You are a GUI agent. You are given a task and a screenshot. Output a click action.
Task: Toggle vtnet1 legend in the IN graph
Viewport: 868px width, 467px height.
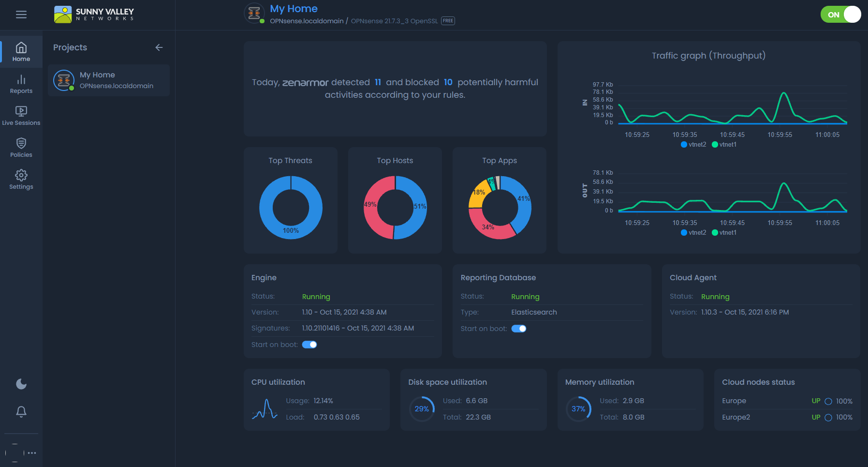tap(724, 144)
